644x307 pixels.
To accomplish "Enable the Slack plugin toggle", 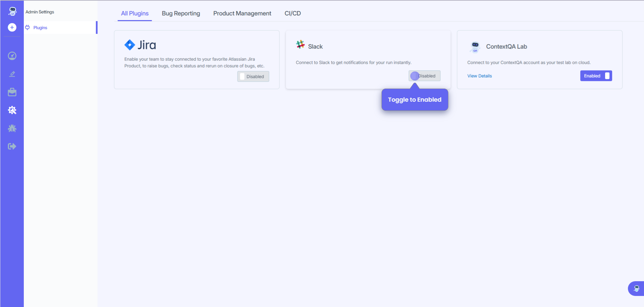I will coord(424,76).
